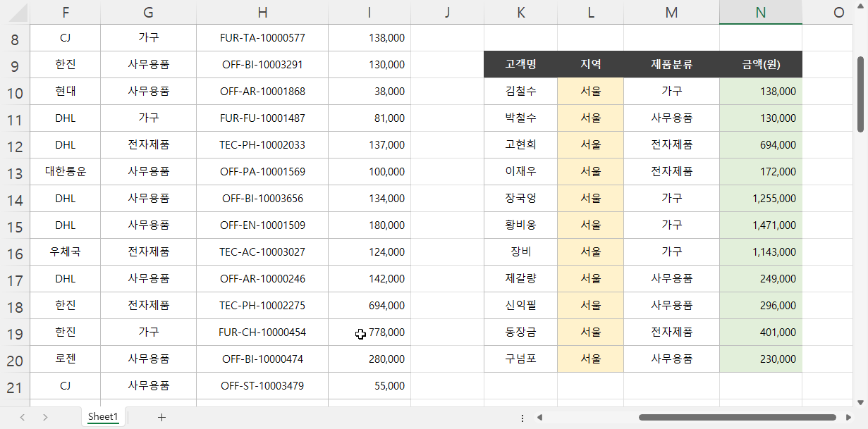Select column M header

pyautogui.click(x=671, y=12)
